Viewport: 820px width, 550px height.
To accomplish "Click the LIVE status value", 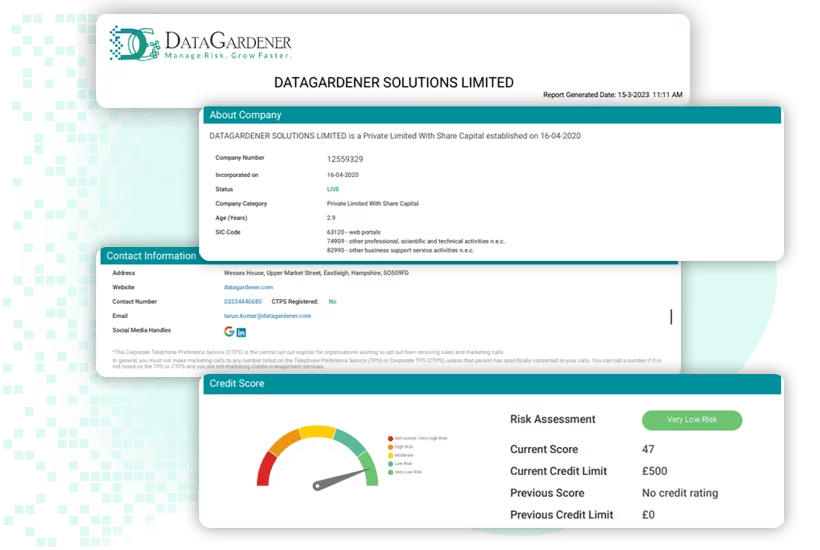I will click(x=333, y=189).
